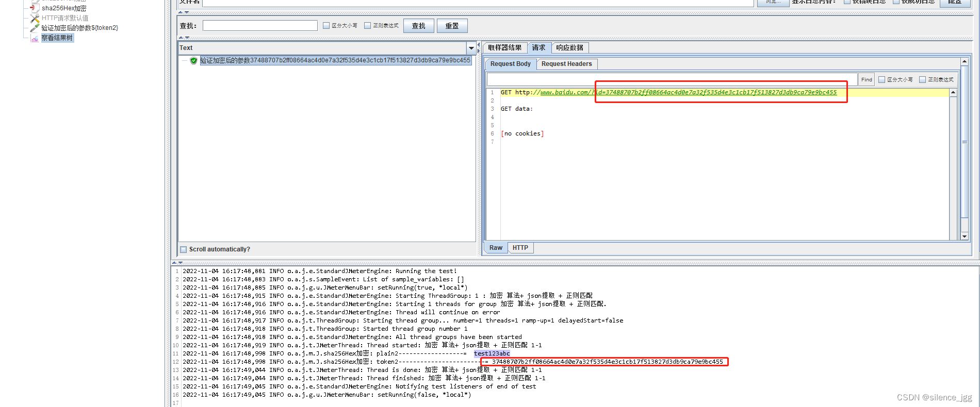Select the 察看结果树 node
980x407 pixels.
(x=57, y=38)
